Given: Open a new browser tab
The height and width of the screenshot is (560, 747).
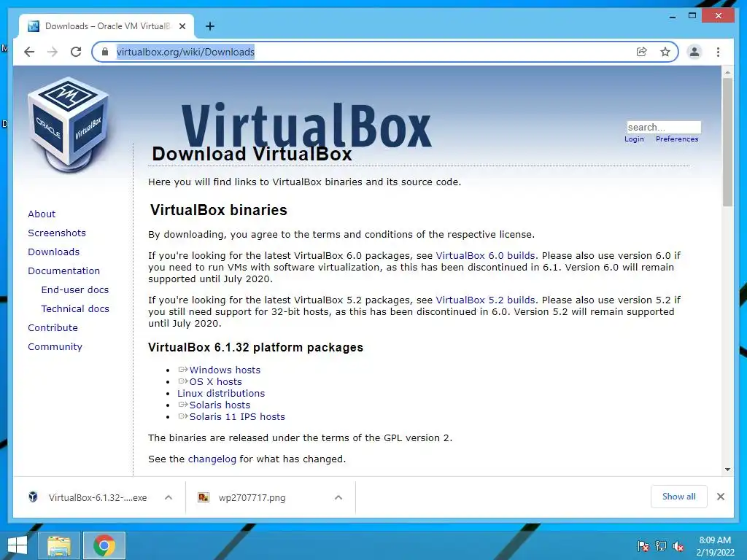Looking at the screenshot, I should coord(209,26).
